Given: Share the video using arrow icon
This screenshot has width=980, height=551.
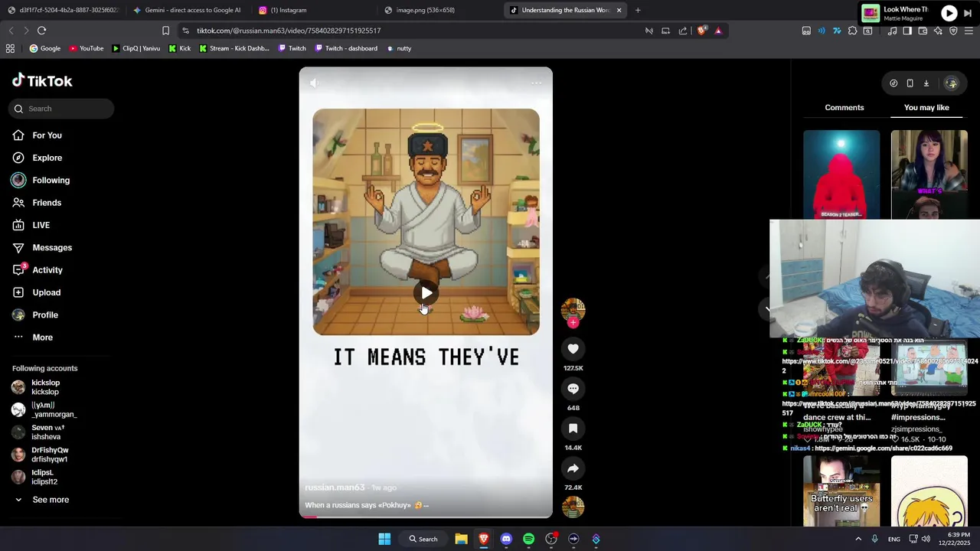Looking at the screenshot, I should coord(573,468).
